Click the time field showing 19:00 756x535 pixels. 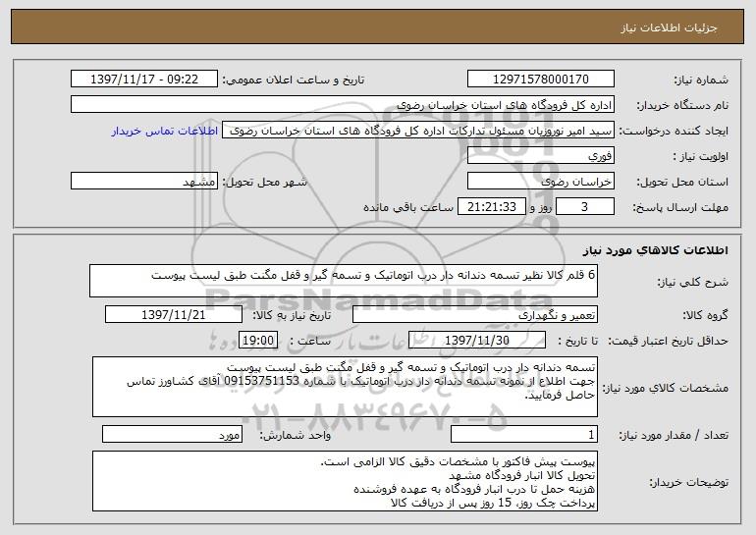[x=258, y=341]
